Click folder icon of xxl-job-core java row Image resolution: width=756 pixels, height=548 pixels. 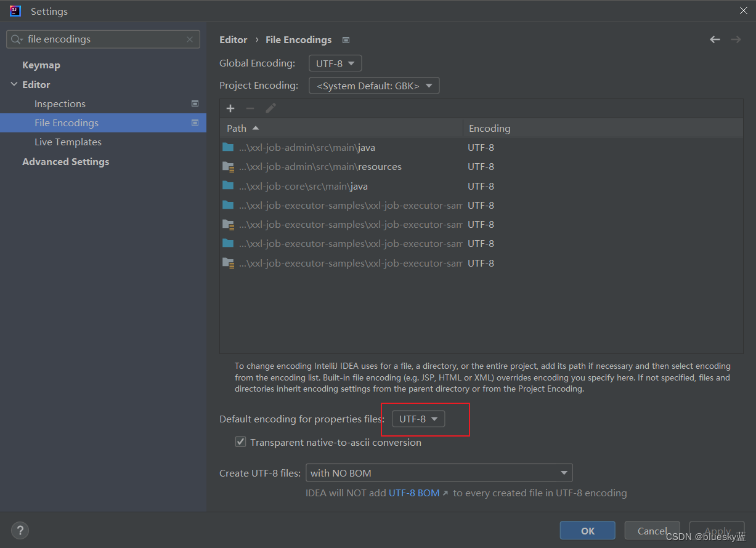point(228,185)
